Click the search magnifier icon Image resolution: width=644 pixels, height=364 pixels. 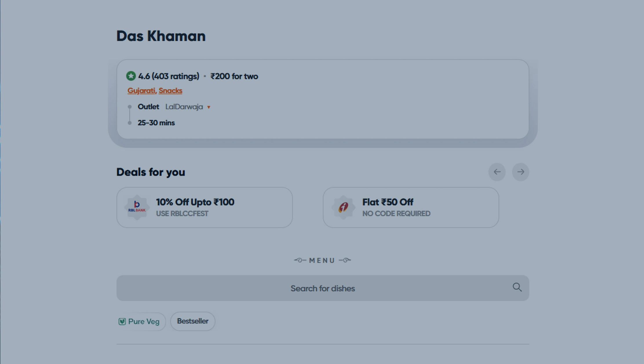pyautogui.click(x=517, y=288)
